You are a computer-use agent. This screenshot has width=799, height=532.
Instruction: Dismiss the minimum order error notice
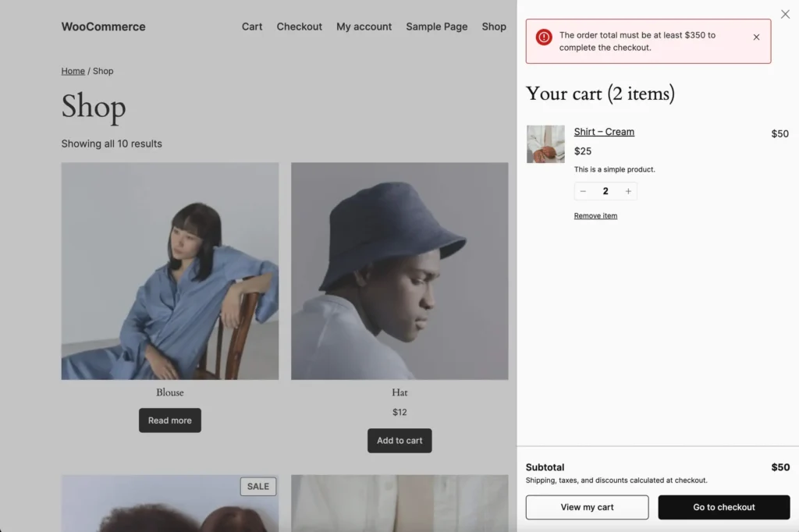click(x=756, y=37)
